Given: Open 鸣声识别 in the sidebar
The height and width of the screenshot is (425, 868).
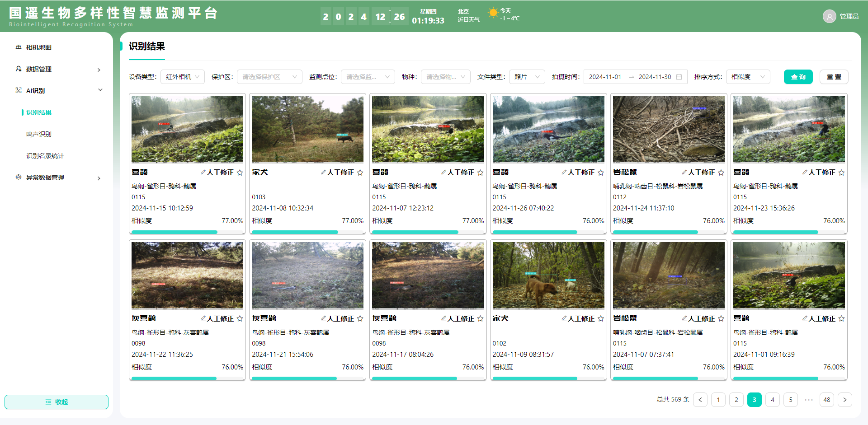Looking at the screenshot, I should click(x=39, y=134).
